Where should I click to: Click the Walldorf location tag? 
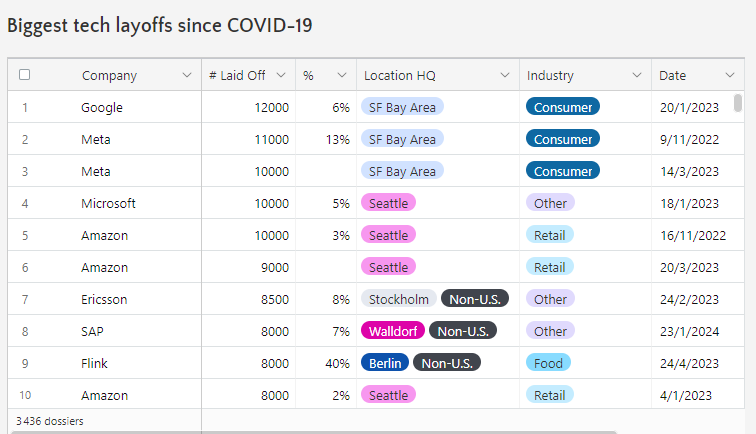393,331
